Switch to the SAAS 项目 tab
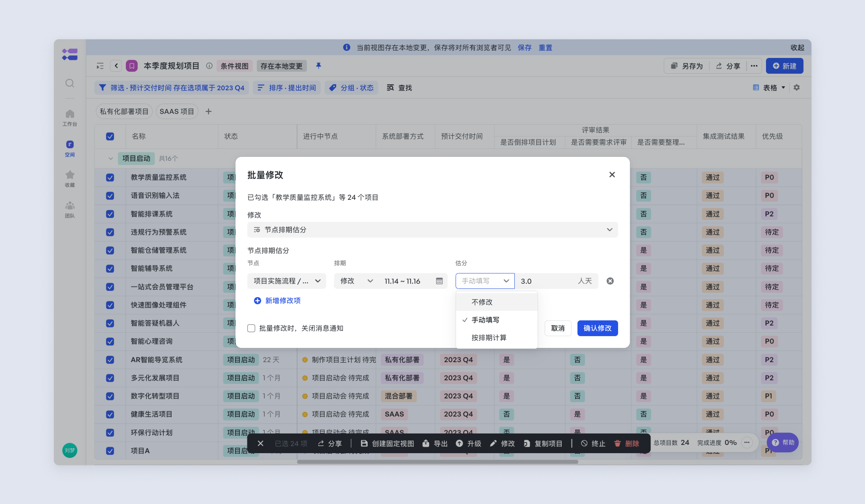The width and height of the screenshot is (865, 504). [x=177, y=112]
